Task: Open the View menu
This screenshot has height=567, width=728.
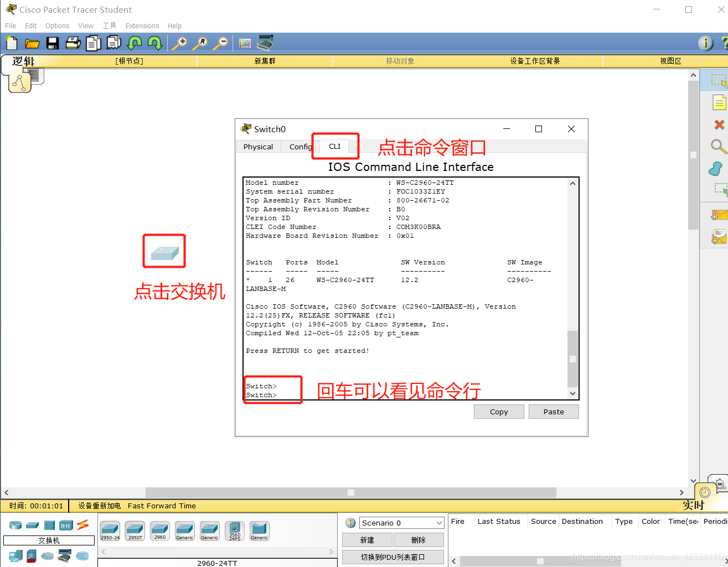Action: (86, 26)
